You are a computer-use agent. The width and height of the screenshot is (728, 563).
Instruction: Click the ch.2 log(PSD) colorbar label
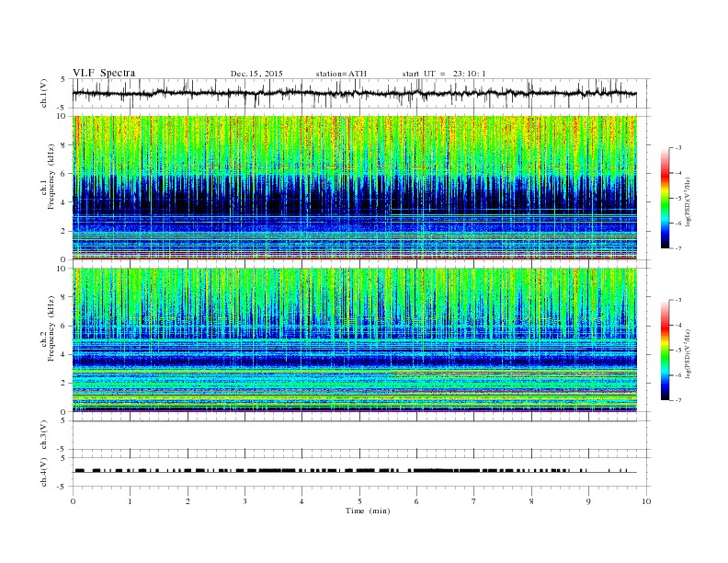click(688, 353)
